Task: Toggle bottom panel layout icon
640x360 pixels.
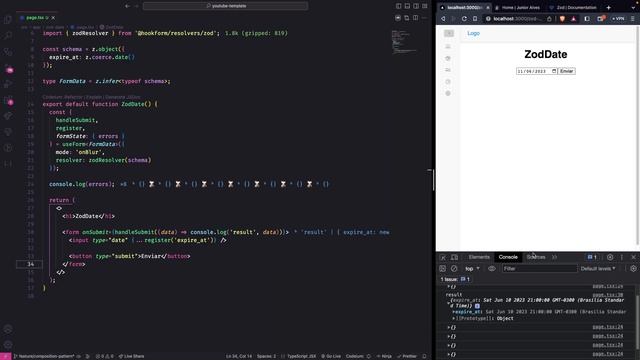Action: (x=407, y=6)
